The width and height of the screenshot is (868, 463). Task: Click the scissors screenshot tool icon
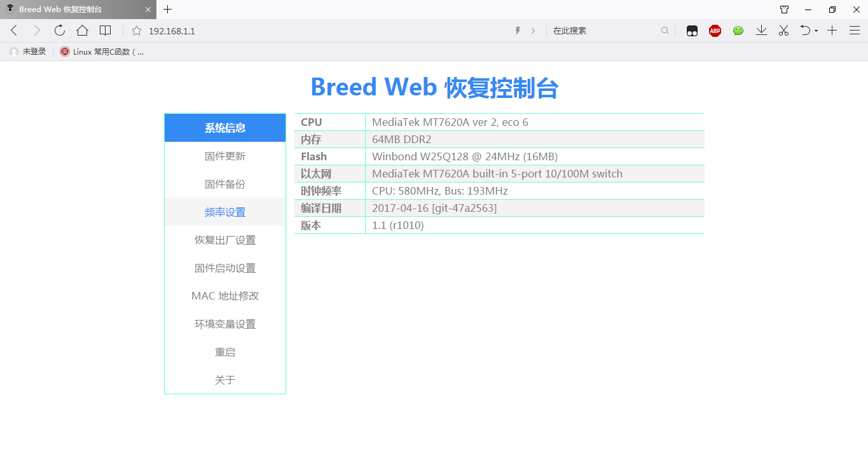[783, 31]
